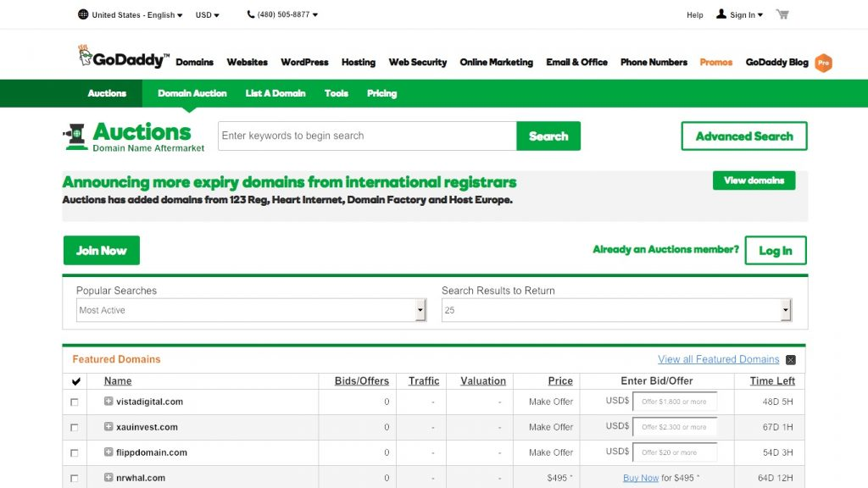Sort by the Bids/Offers column header

click(362, 381)
